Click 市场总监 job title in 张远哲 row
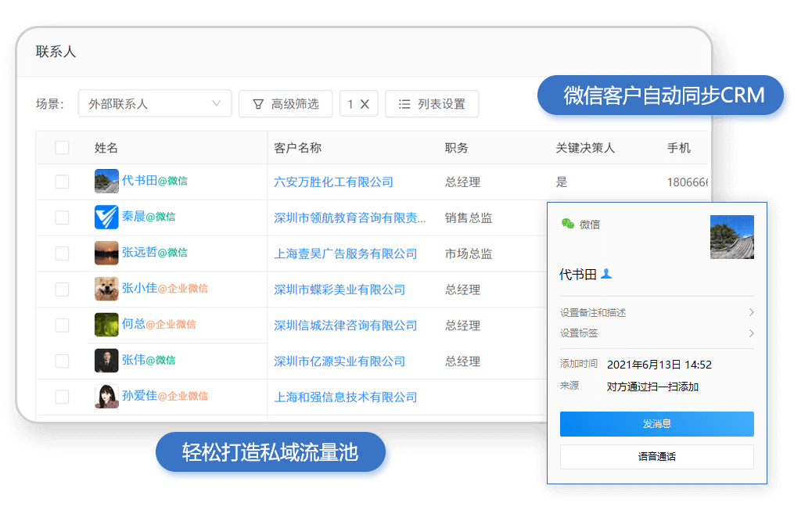 (x=468, y=254)
